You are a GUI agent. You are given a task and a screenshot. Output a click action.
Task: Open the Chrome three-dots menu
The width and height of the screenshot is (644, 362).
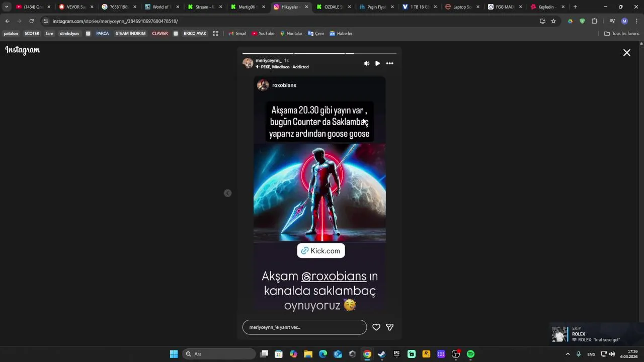637,21
